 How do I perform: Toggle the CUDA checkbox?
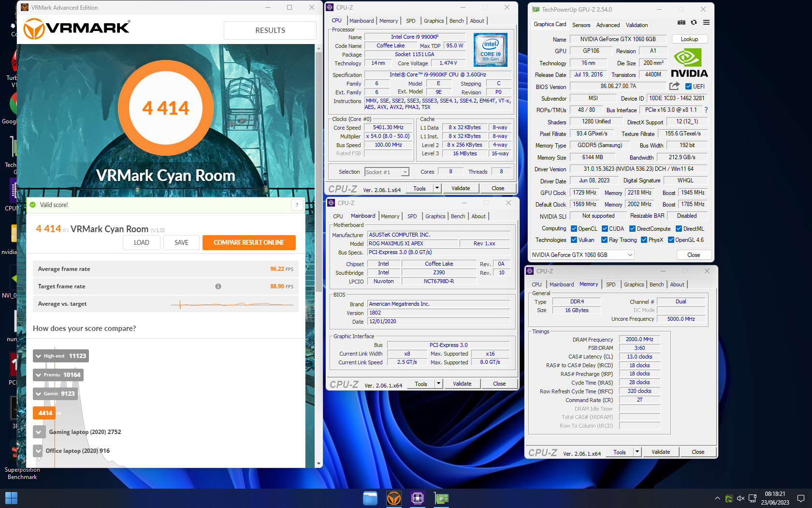[605, 229]
